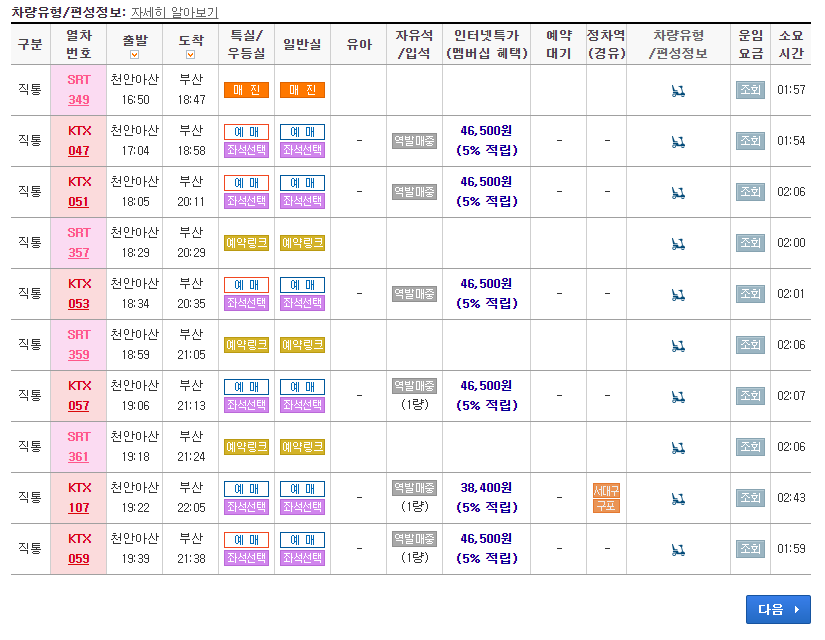The height and width of the screenshot is (640, 825).
Task: Open train composition icon for KTX 057
Action: 678,397
